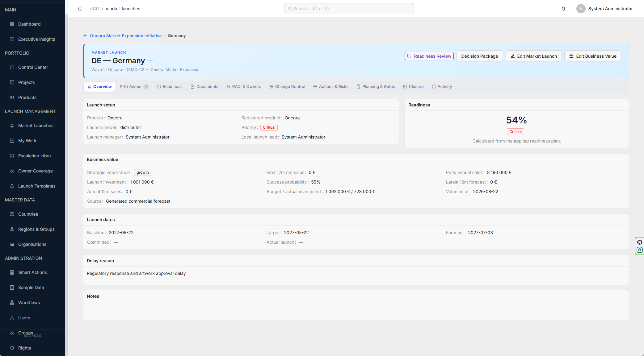The height and width of the screenshot is (356, 644).
Task: Click the Escalation Inbox icon
Action: click(x=12, y=156)
